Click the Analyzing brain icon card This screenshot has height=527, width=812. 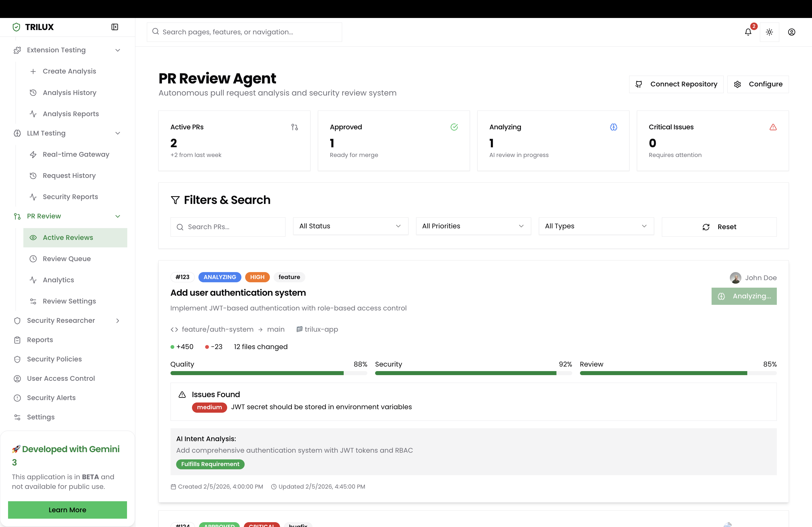click(x=614, y=127)
